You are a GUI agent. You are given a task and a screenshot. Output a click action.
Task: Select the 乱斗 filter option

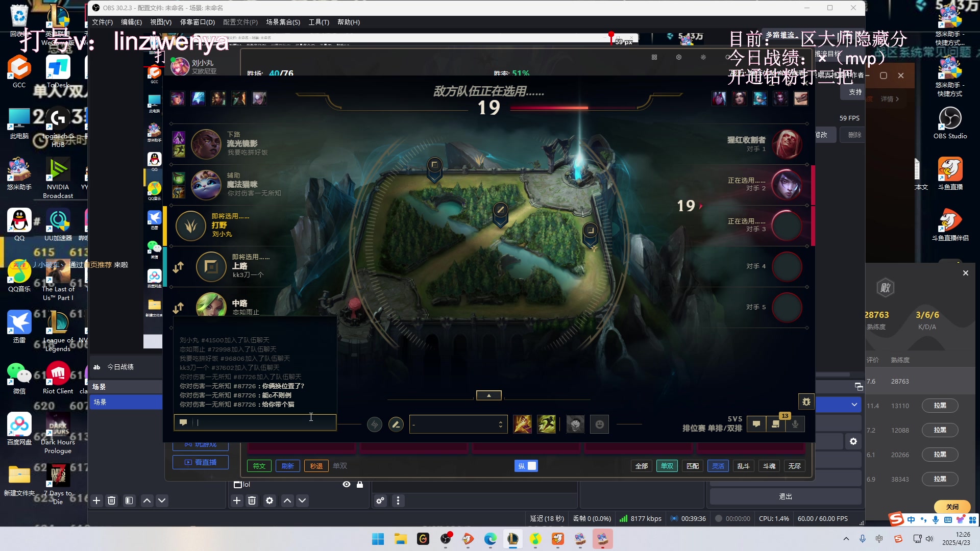[744, 466]
